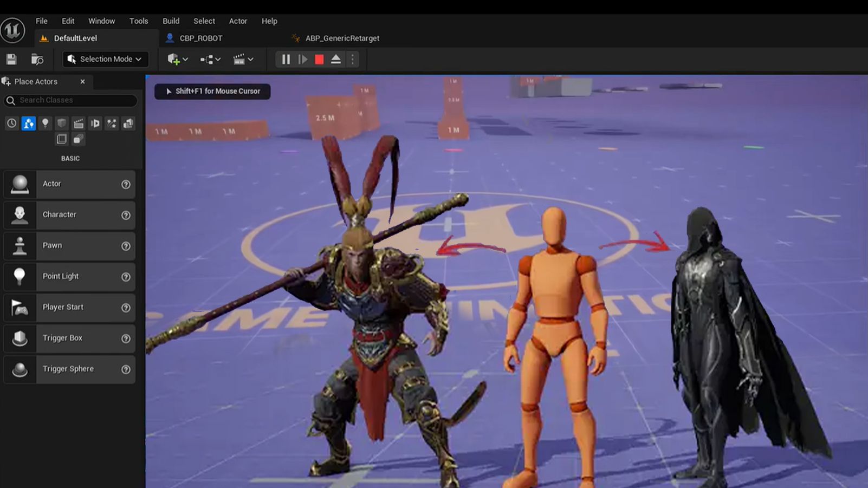Select the Trigger Sphere entry
The image size is (868, 488).
point(69,369)
